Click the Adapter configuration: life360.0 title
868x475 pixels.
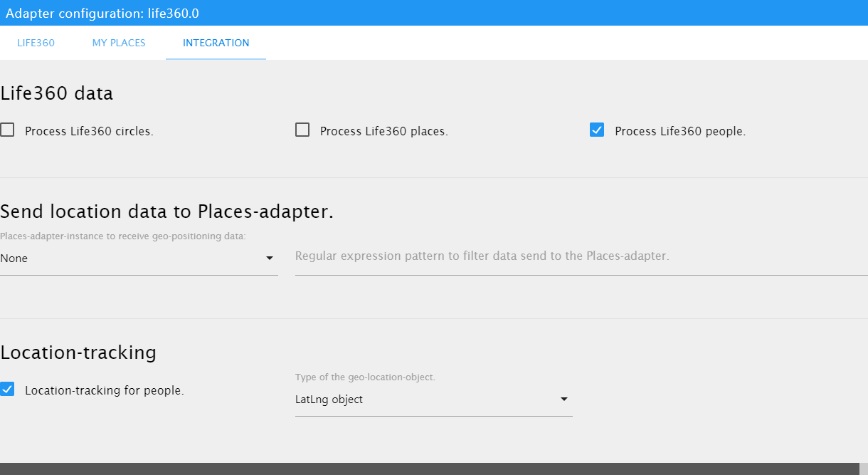click(102, 13)
